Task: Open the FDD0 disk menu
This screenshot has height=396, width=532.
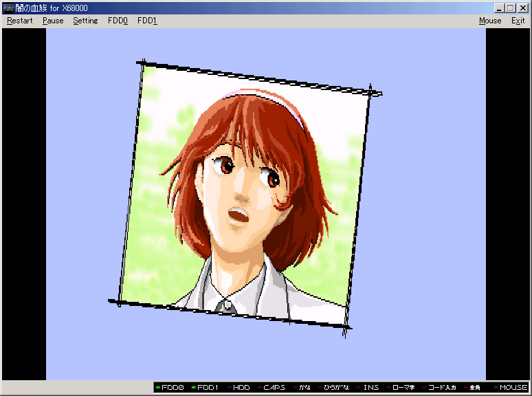Action: (x=118, y=21)
